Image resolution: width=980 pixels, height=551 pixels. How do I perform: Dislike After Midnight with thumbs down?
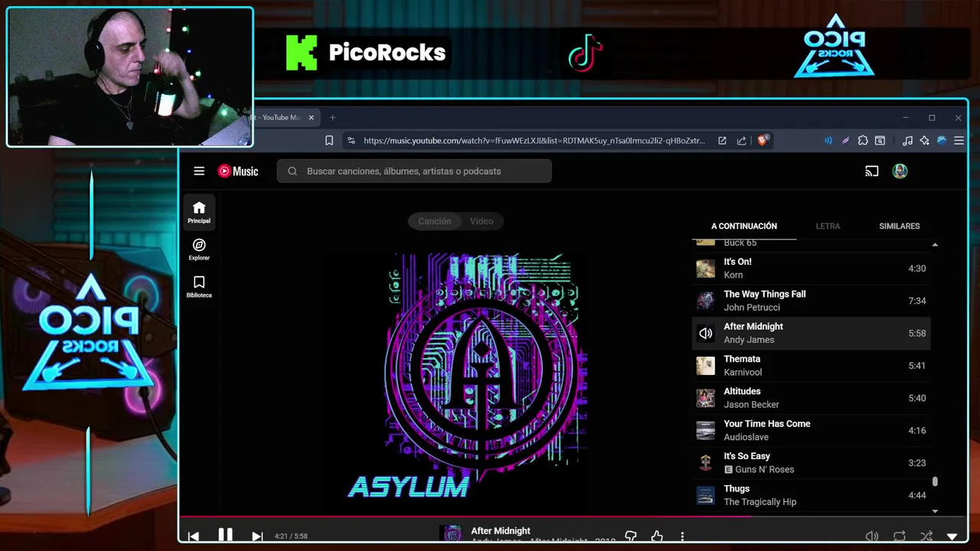(631, 536)
